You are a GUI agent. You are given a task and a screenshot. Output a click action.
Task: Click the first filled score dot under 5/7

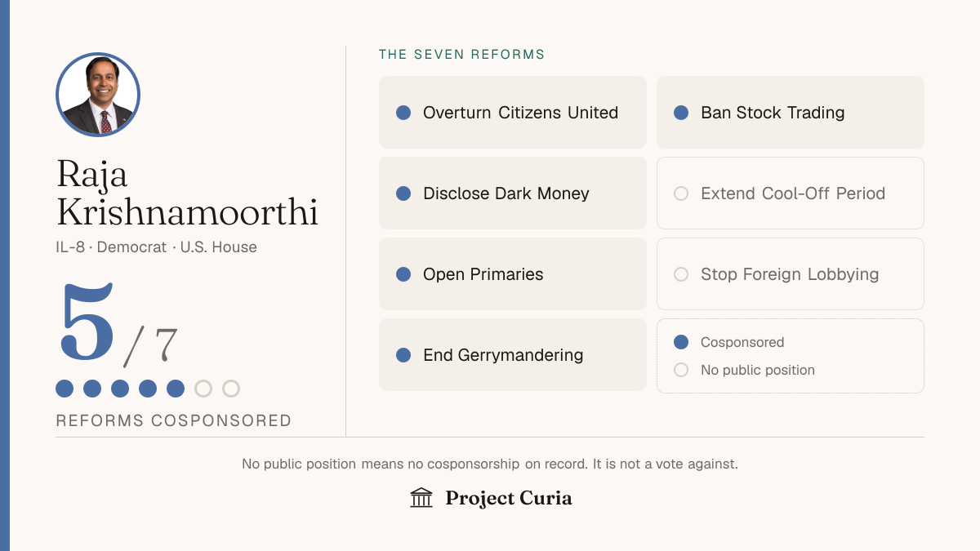coord(65,389)
